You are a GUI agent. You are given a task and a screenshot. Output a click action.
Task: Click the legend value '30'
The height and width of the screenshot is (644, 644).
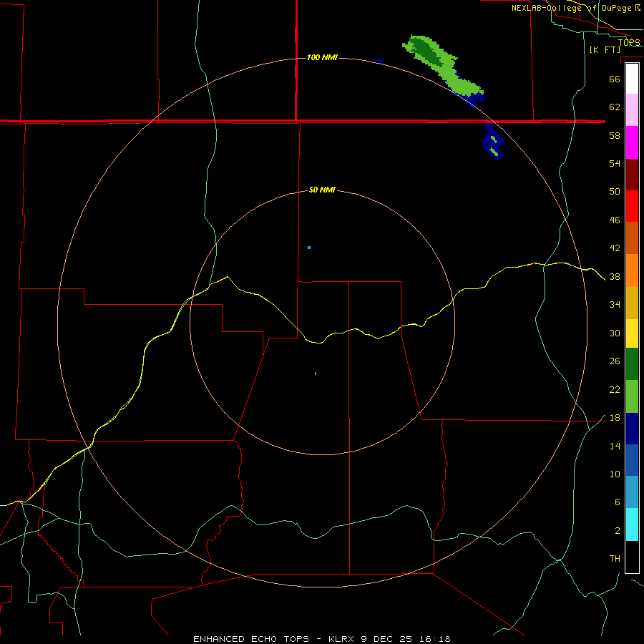615,333
